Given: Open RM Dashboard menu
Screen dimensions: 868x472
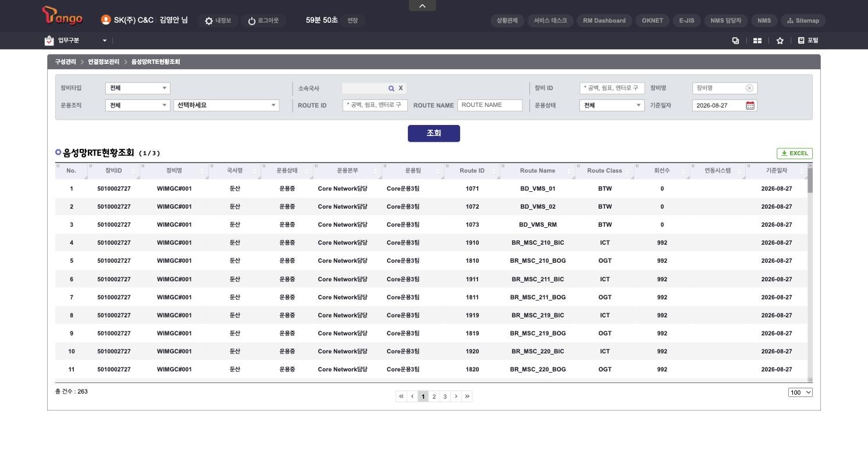Looking at the screenshot, I should (604, 21).
